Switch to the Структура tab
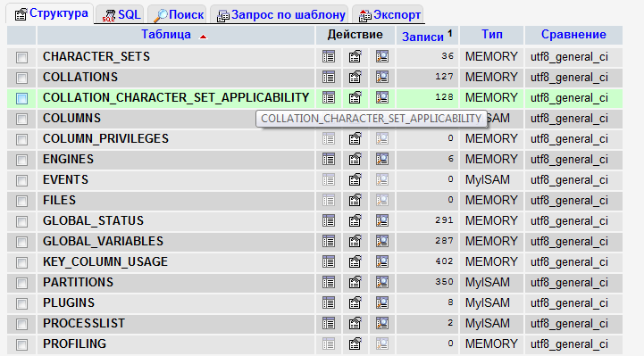 point(51,14)
